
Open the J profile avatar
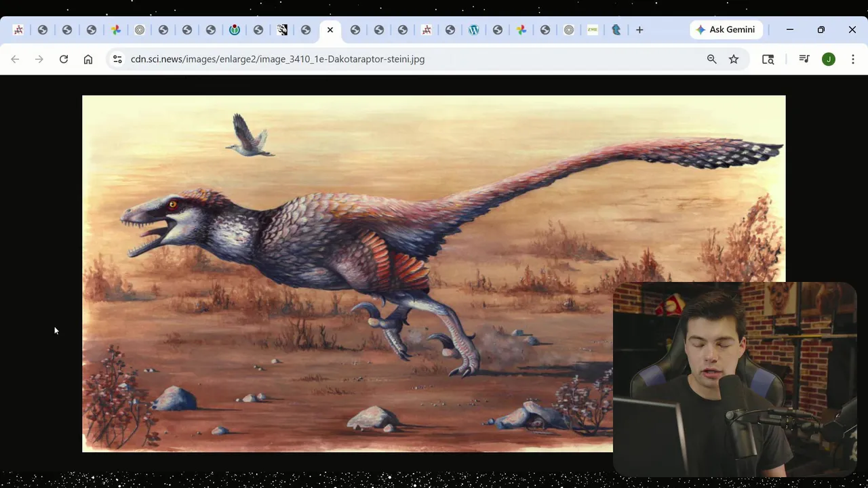tap(829, 59)
